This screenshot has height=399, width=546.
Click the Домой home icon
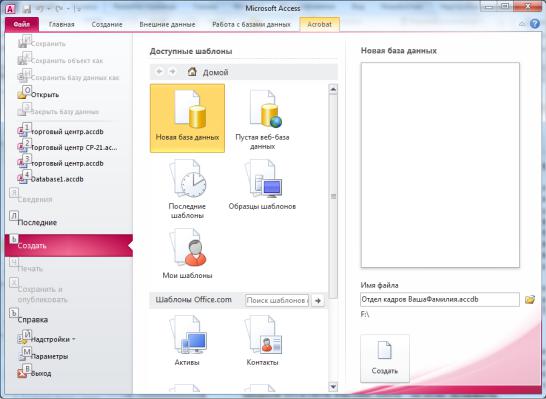tap(192, 72)
